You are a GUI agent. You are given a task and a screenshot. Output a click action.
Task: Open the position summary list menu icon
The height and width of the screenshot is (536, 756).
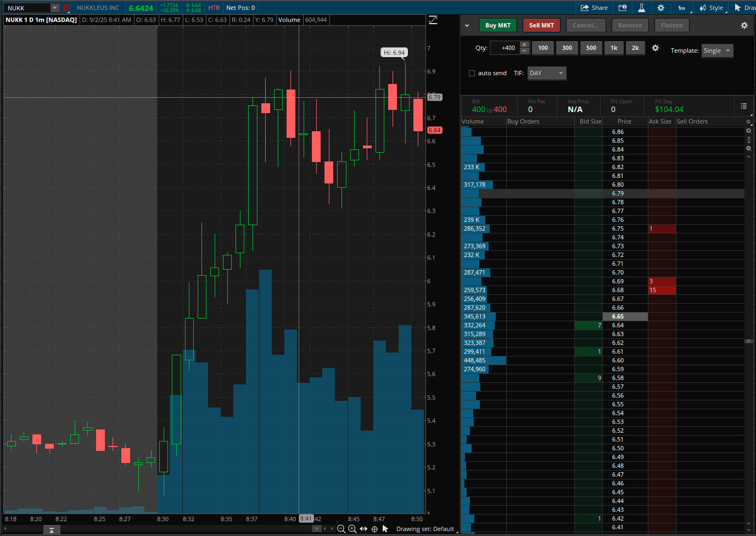743,106
